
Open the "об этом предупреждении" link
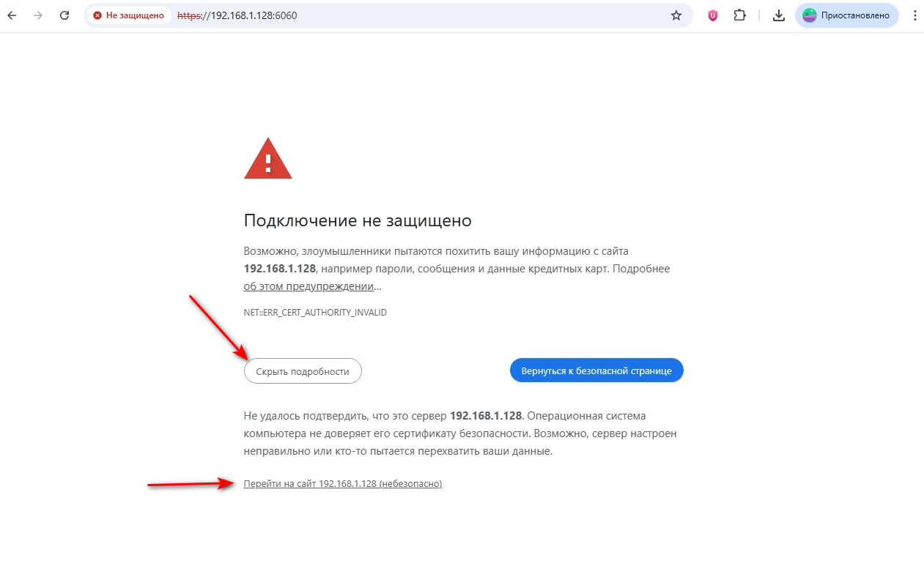[309, 286]
